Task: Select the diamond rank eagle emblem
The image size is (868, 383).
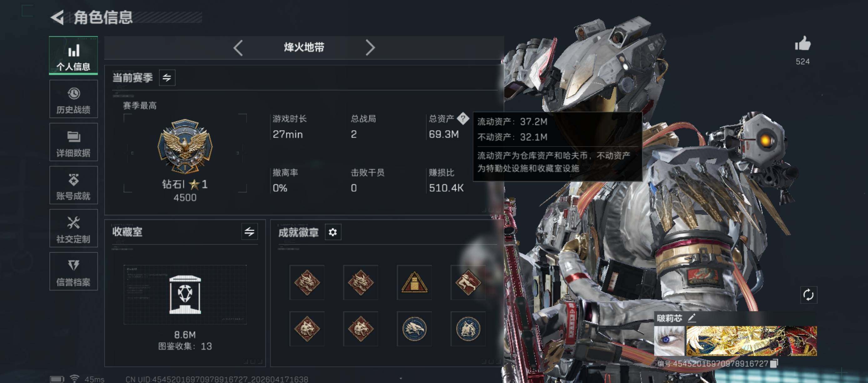Action: click(x=185, y=146)
